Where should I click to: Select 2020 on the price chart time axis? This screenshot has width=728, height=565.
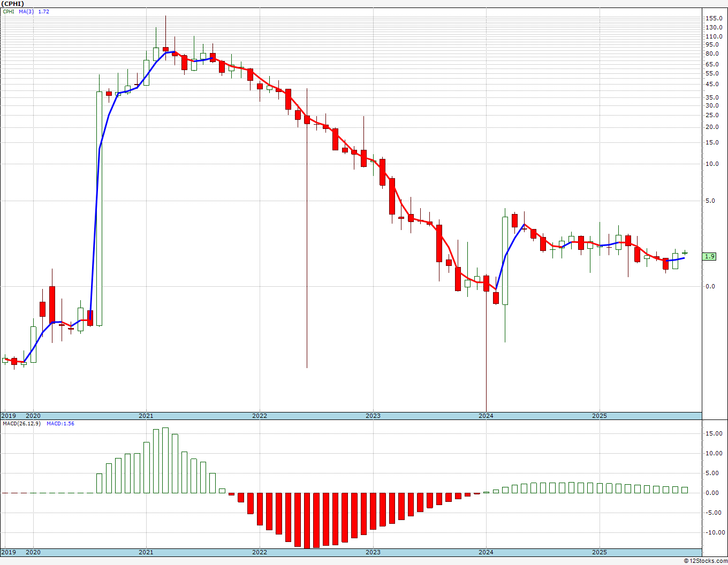point(33,416)
